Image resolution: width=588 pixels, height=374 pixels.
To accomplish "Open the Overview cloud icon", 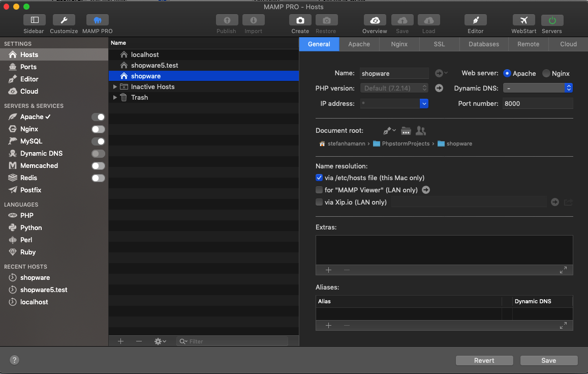I will 375,20.
